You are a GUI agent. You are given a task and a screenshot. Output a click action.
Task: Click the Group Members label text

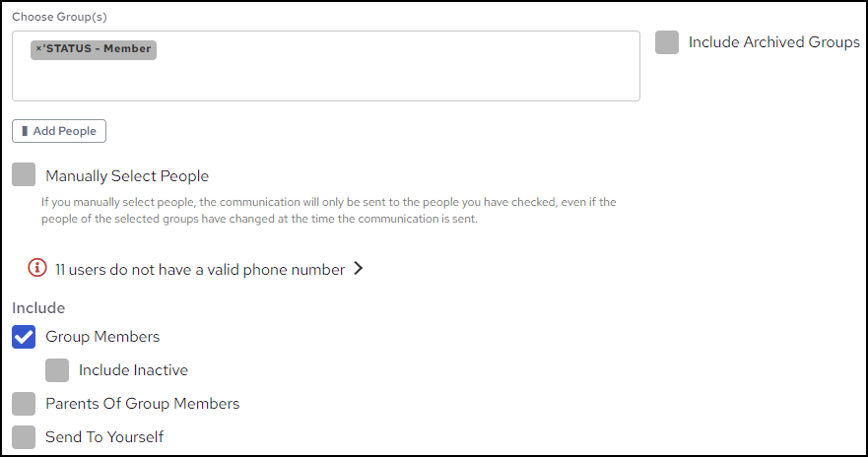point(102,337)
